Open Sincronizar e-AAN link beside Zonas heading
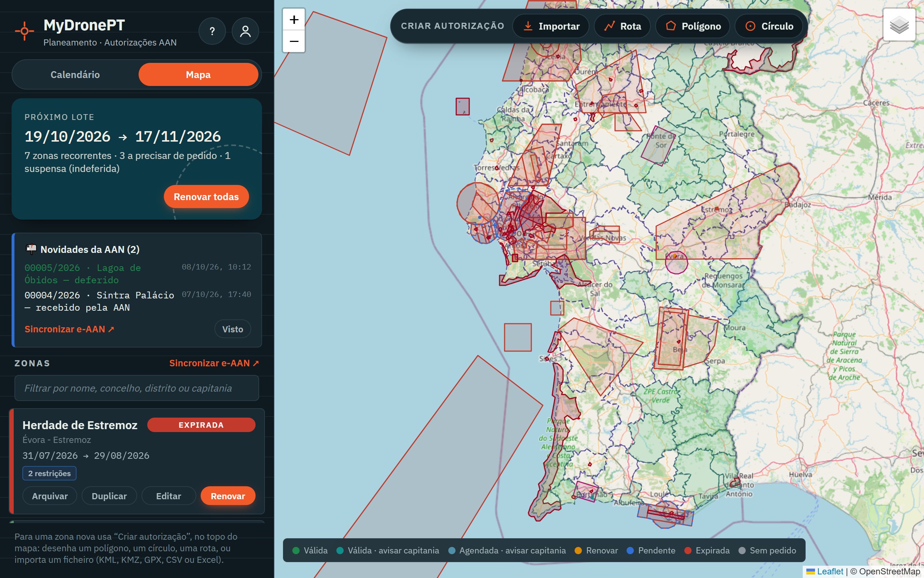The width and height of the screenshot is (924, 578). (214, 363)
